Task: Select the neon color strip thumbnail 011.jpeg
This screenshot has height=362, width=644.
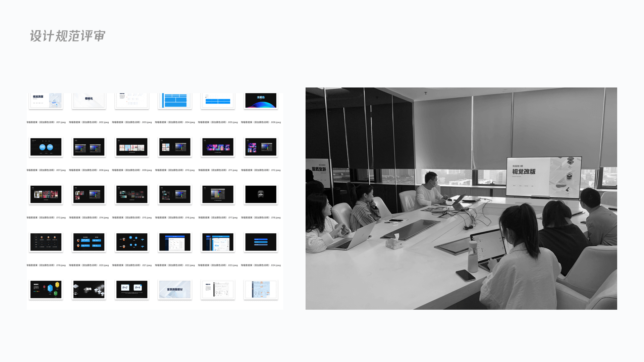Action: (x=218, y=147)
